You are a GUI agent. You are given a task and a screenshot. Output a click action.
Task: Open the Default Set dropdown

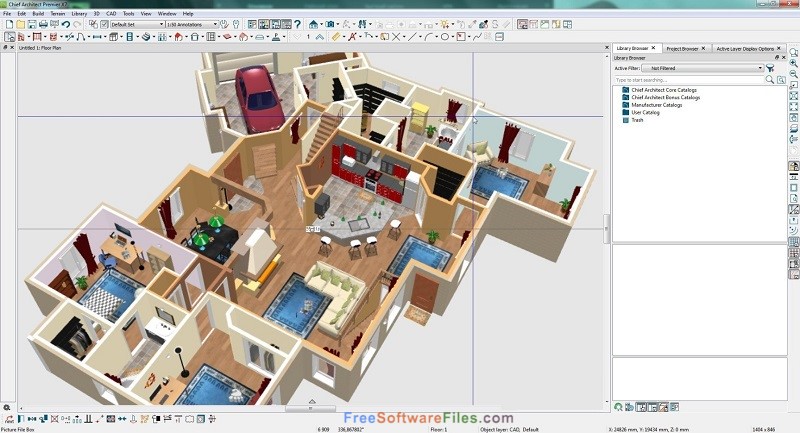click(x=138, y=24)
